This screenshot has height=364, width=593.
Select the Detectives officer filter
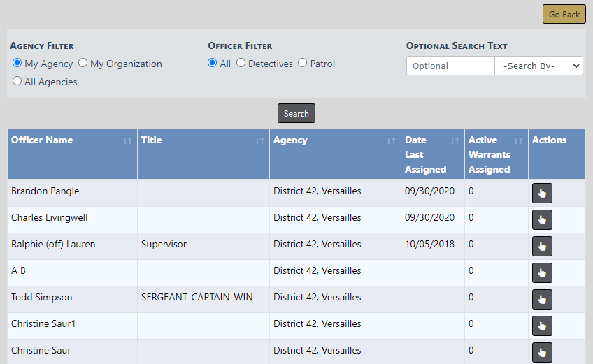pos(241,64)
